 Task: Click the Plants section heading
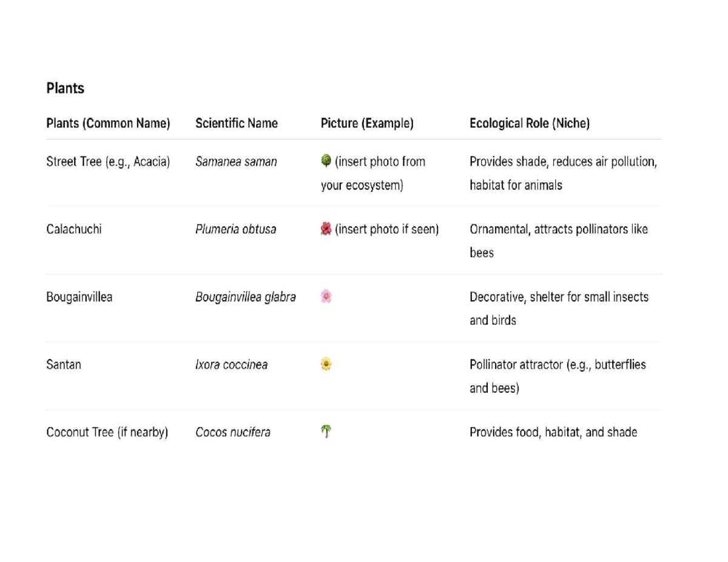(65, 89)
